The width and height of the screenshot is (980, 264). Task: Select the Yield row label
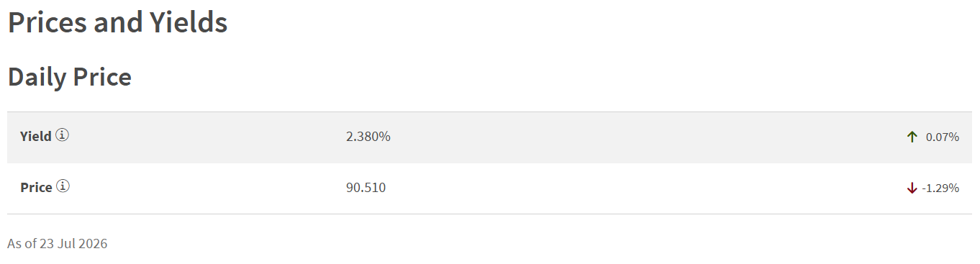click(36, 136)
